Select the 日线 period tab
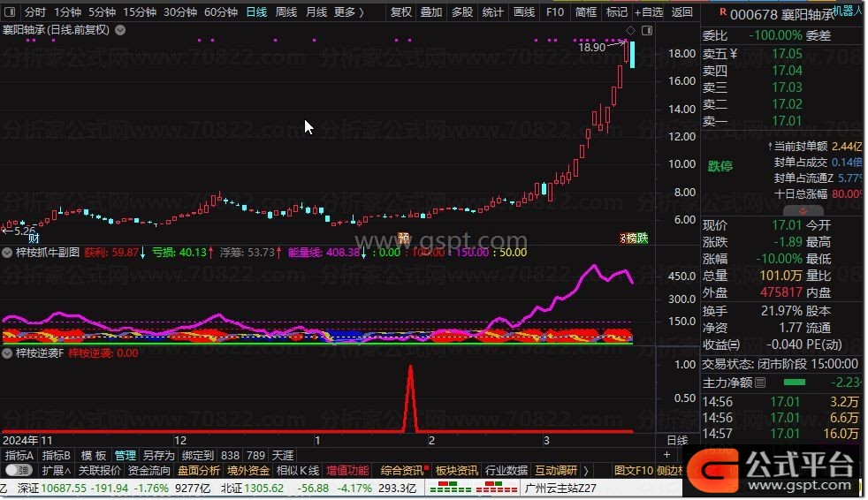Image resolution: width=868 pixels, height=500 pixels. [256, 11]
